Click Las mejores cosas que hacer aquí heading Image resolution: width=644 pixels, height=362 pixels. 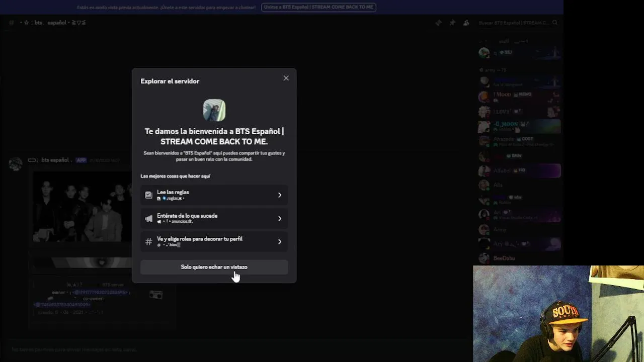point(176,176)
